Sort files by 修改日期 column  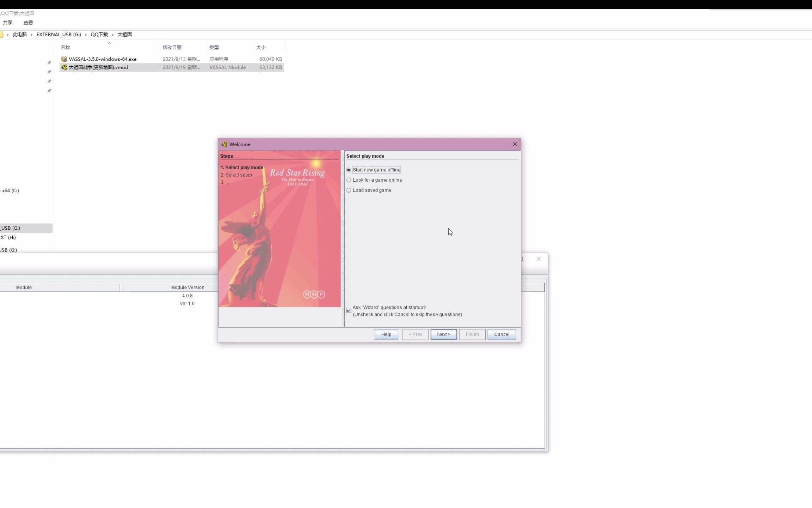click(183, 47)
